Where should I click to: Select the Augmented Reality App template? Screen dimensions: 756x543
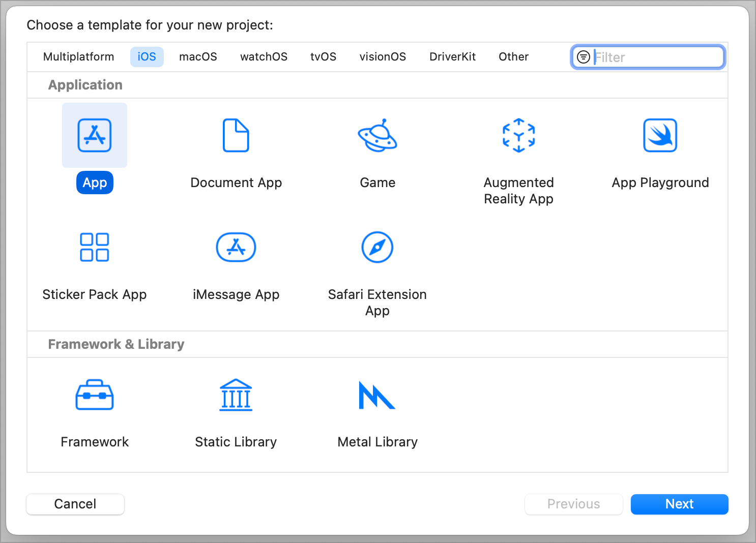pos(518,135)
